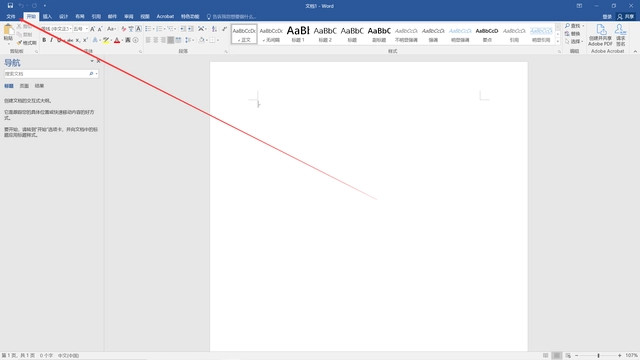Open the File tab
The height and width of the screenshot is (360, 640).
11,16
